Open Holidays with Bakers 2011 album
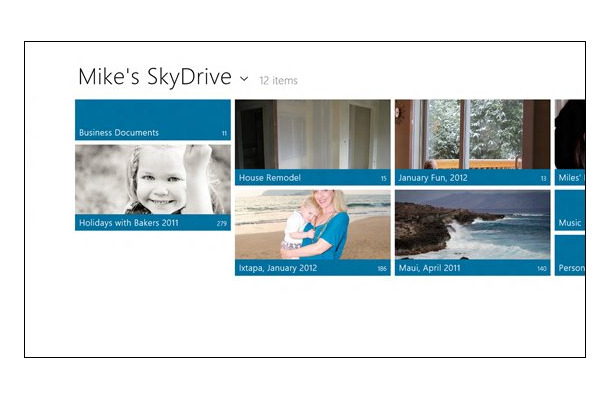610x400 pixels. [x=152, y=188]
